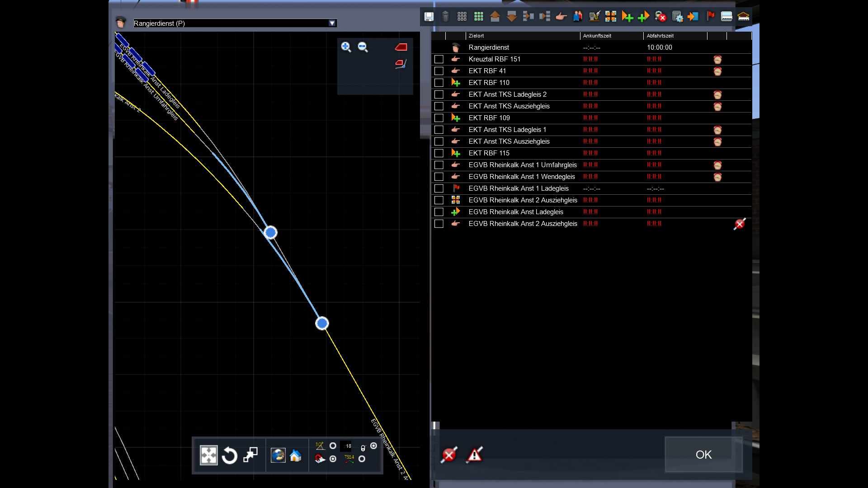Toggle the 30° angle snap radio

click(x=333, y=446)
